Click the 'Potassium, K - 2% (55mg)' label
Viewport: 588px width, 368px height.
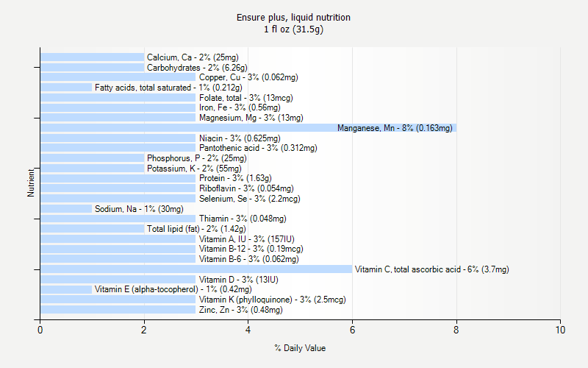[194, 169]
